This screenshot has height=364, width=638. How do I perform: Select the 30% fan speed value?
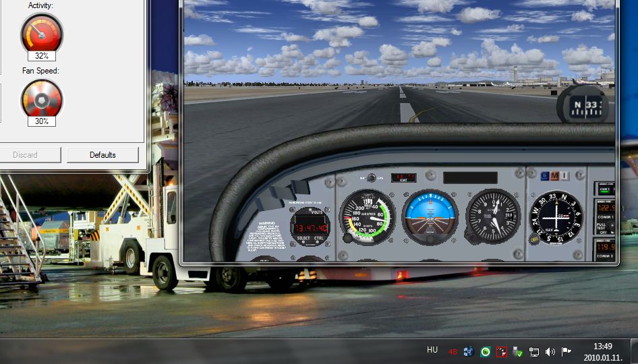42,121
